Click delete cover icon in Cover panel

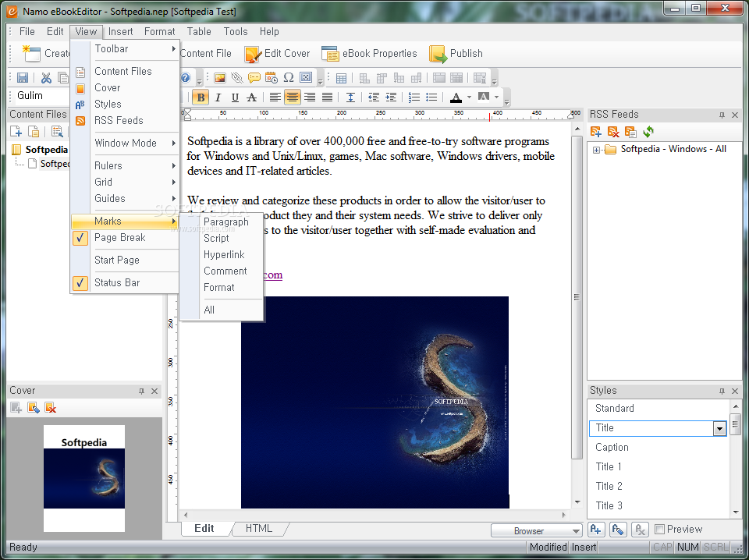(50, 408)
